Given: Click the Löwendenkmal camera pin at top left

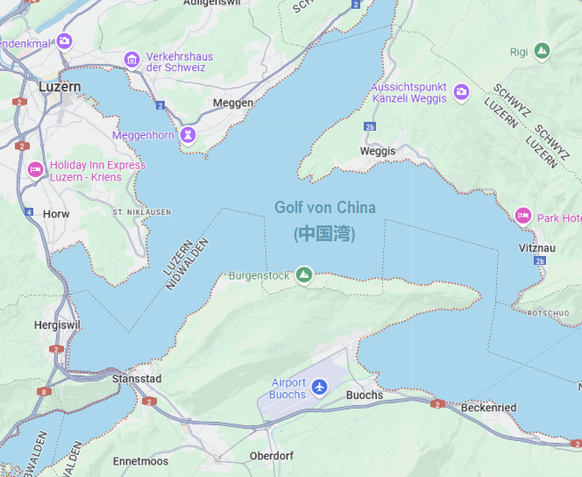Looking at the screenshot, I should tap(64, 41).
